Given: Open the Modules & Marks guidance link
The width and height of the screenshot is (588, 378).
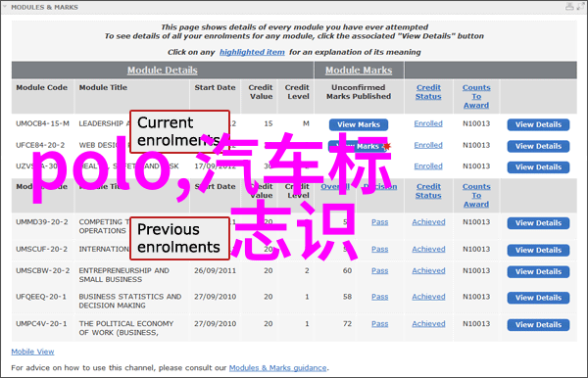Looking at the screenshot, I should point(278,368).
